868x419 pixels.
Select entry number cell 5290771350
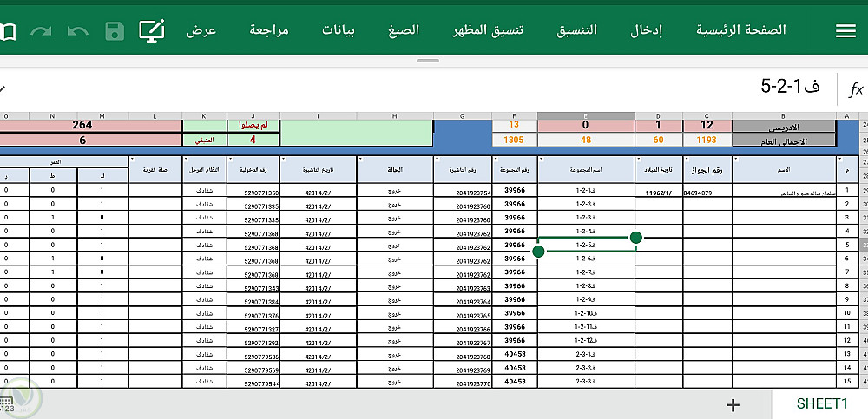click(x=253, y=190)
